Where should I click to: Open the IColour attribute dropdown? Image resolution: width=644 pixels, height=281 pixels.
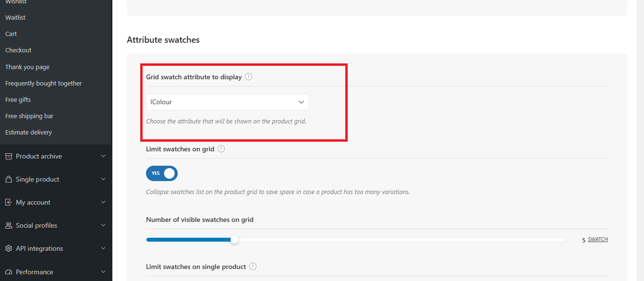[228, 102]
